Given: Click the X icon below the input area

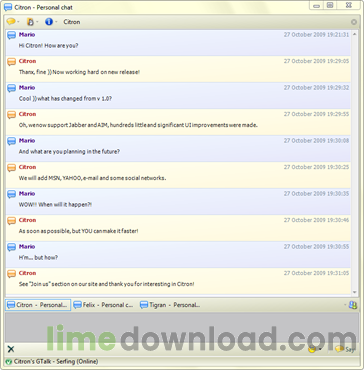Looking at the screenshot, I should pyautogui.click(x=11, y=349).
